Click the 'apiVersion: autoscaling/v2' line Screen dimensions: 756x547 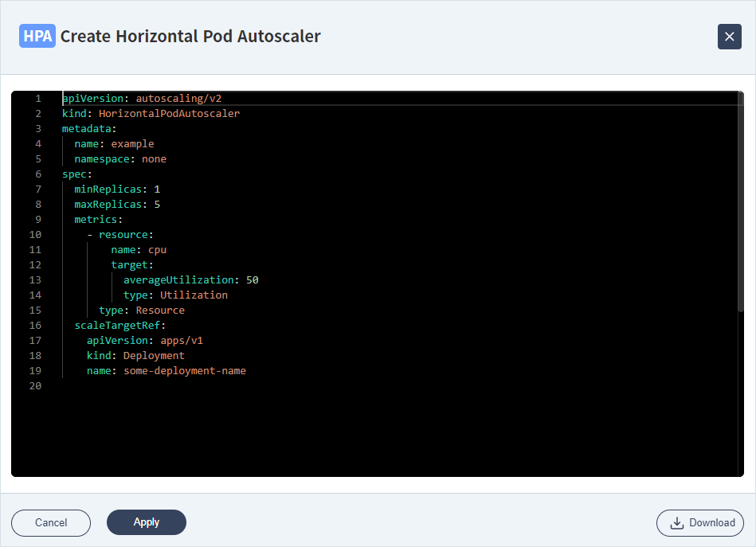tap(142, 98)
